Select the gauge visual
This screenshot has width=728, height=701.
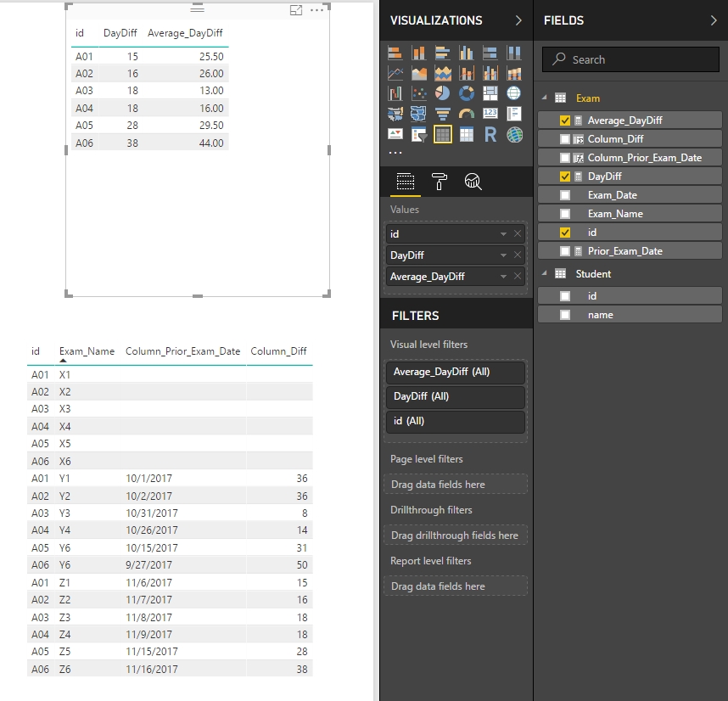coord(466,114)
